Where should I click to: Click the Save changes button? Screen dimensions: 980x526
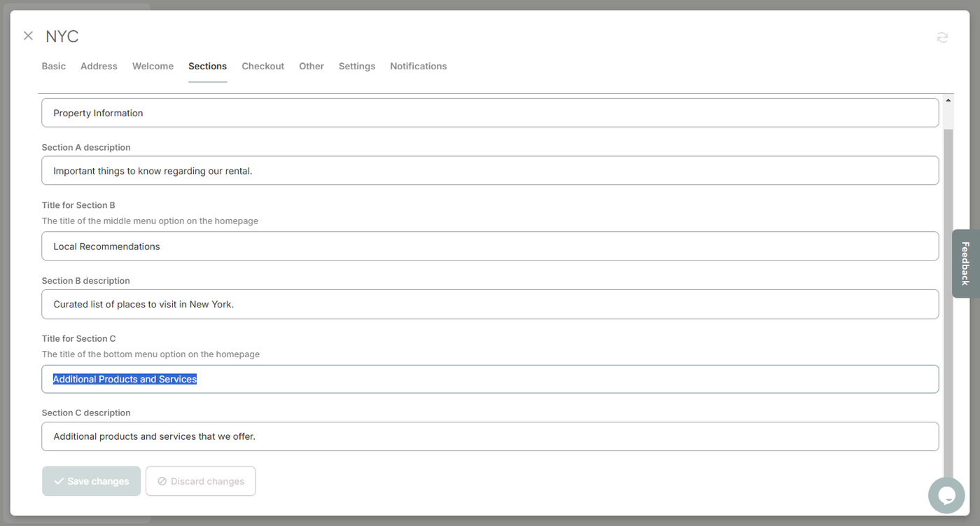point(91,481)
